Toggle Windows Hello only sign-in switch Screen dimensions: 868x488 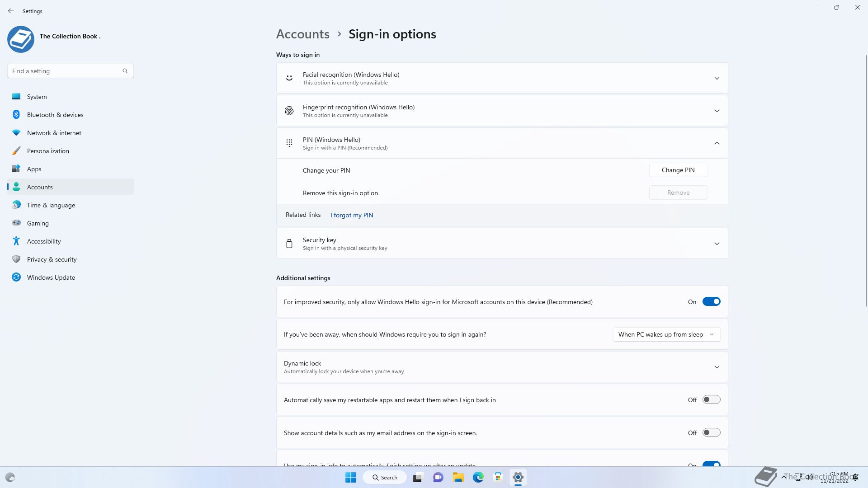[711, 301]
